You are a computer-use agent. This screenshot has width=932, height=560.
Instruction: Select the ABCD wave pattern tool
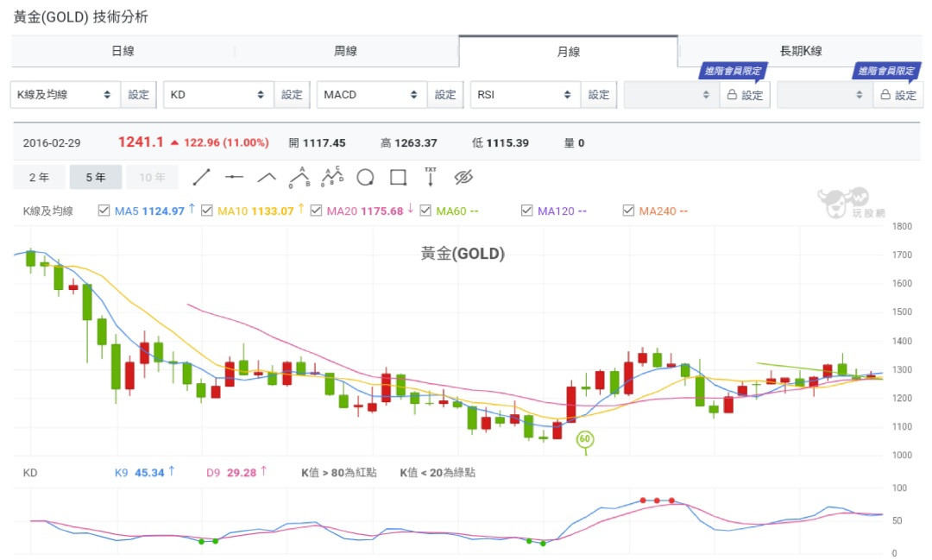click(332, 178)
